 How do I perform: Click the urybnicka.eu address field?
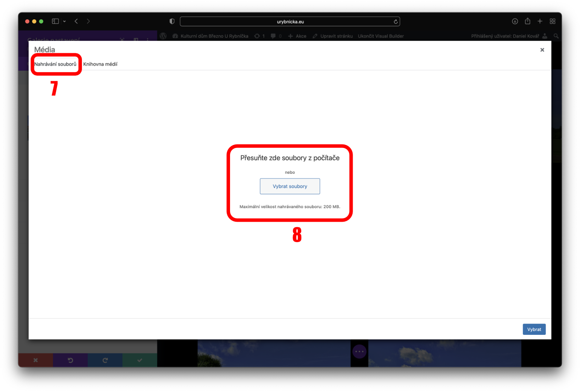coord(290,22)
